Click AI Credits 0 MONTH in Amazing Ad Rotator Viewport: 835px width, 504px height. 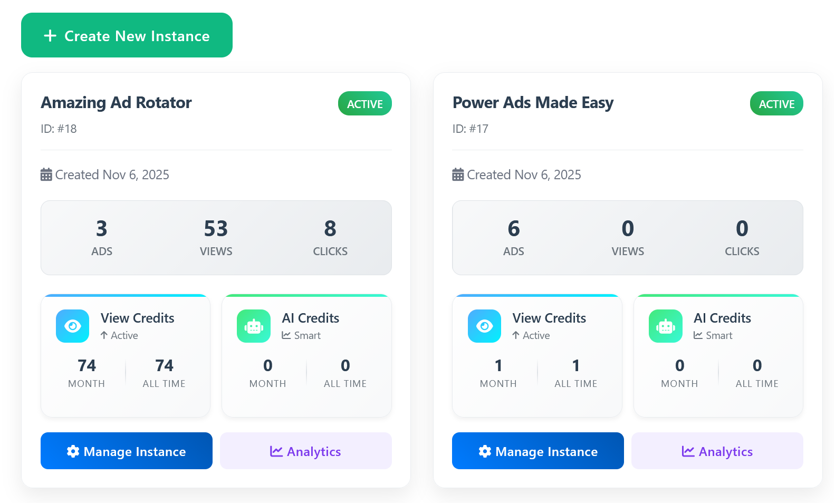pyautogui.click(x=268, y=373)
